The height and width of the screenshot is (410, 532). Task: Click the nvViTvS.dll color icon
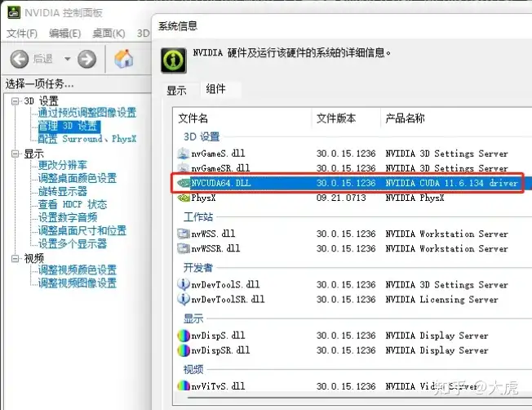point(184,385)
